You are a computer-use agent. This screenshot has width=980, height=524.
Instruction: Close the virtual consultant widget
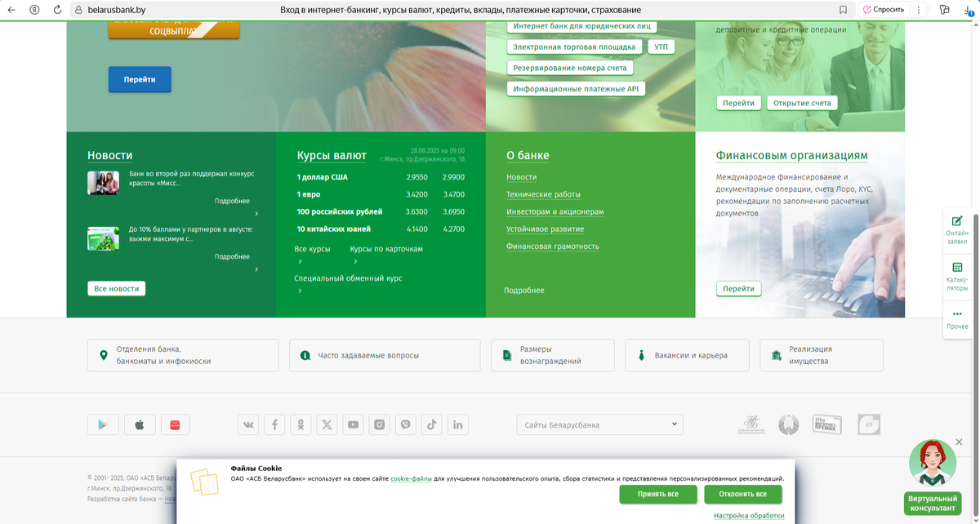click(959, 442)
